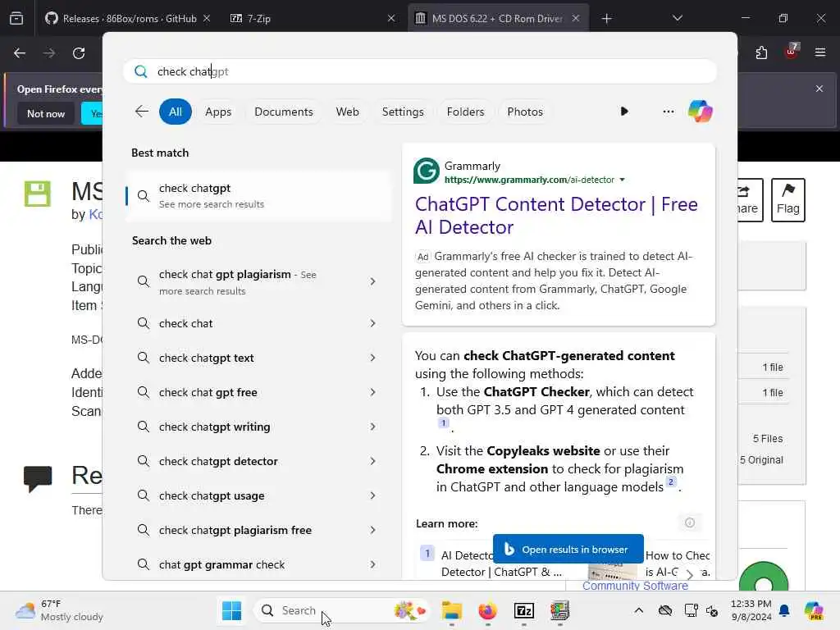Expand the 'check chatgpt usage' chevron

[x=373, y=495]
